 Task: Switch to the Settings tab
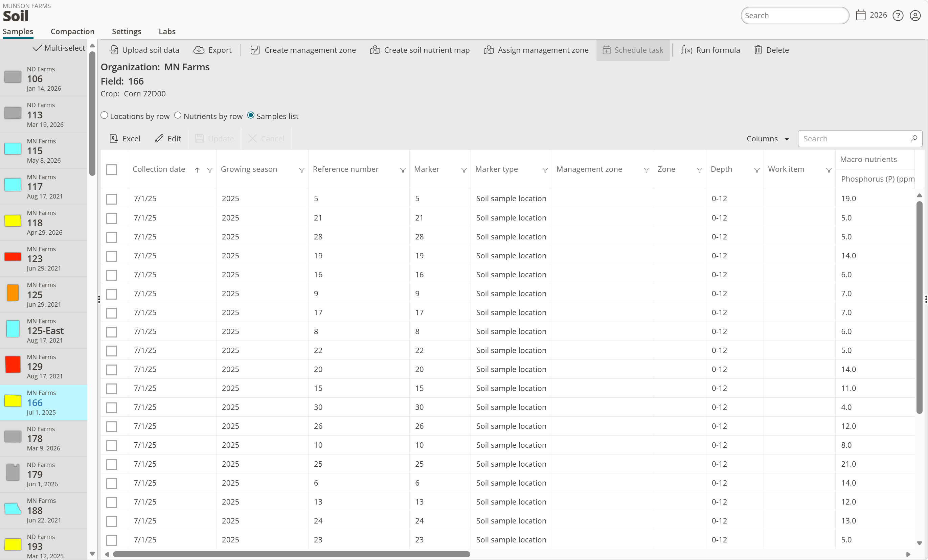click(x=127, y=31)
